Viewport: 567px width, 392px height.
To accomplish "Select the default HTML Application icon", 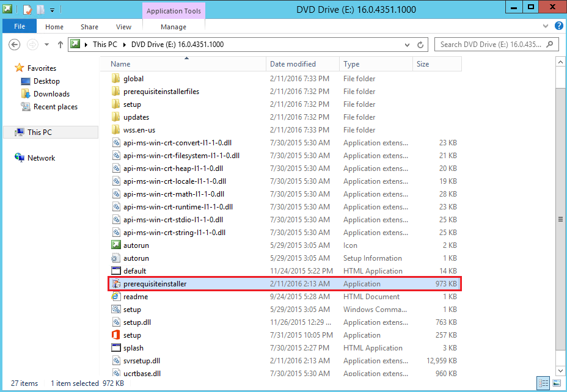I will coord(115,270).
